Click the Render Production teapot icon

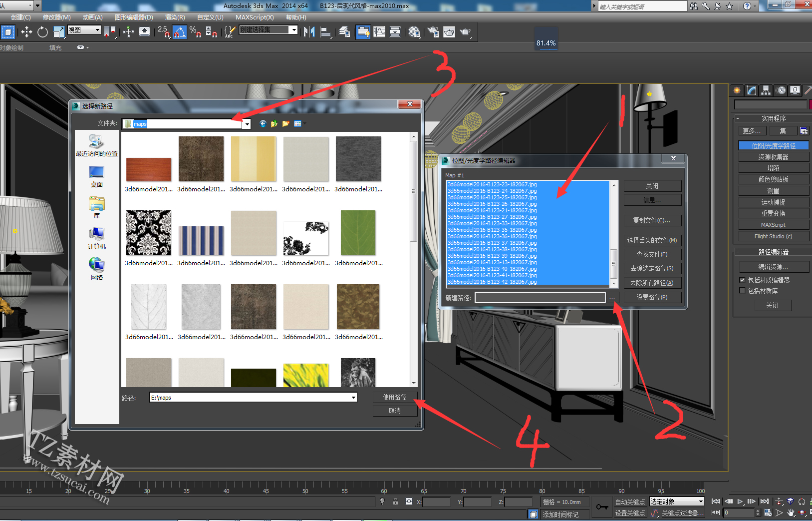click(x=466, y=32)
